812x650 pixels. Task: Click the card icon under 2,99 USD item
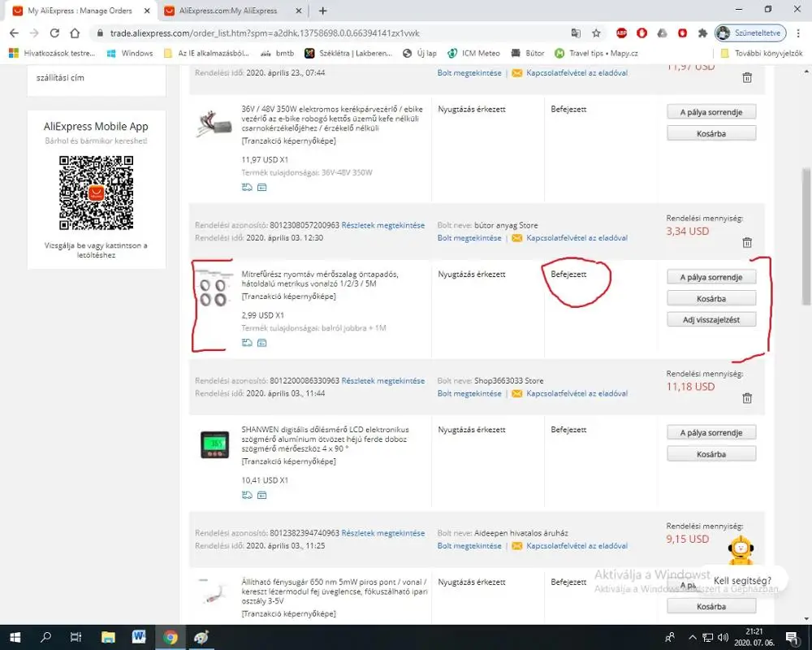[262, 343]
